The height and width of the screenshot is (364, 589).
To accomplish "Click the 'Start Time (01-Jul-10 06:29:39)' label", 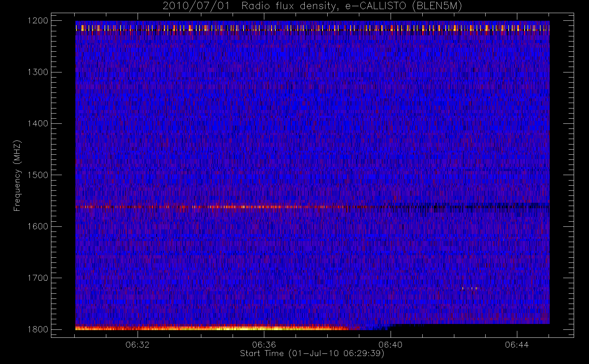I will [312, 353].
